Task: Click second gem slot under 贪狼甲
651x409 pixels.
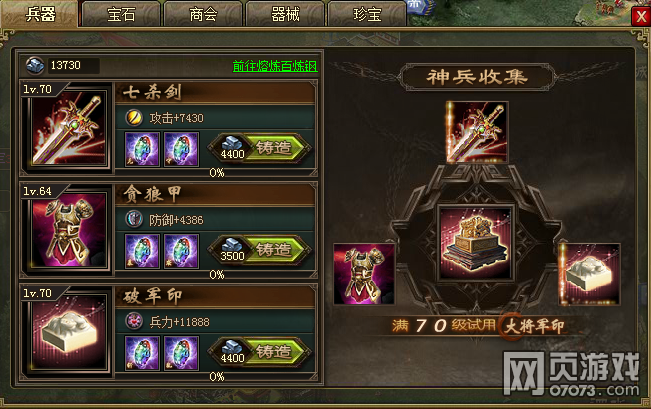Action: click(181, 251)
